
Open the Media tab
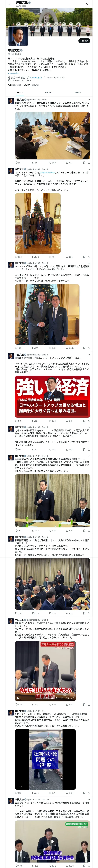coord(78,92)
